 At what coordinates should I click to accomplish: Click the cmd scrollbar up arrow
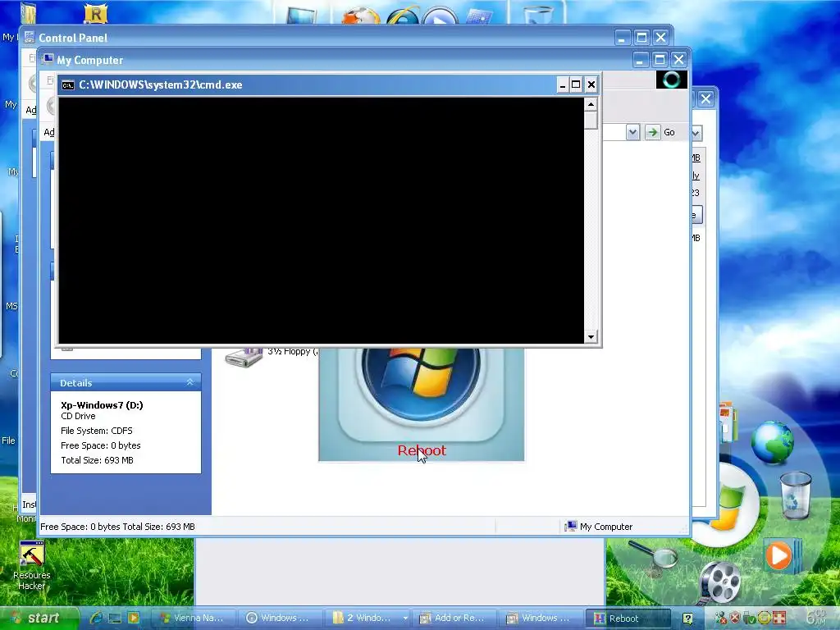click(591, 104)
